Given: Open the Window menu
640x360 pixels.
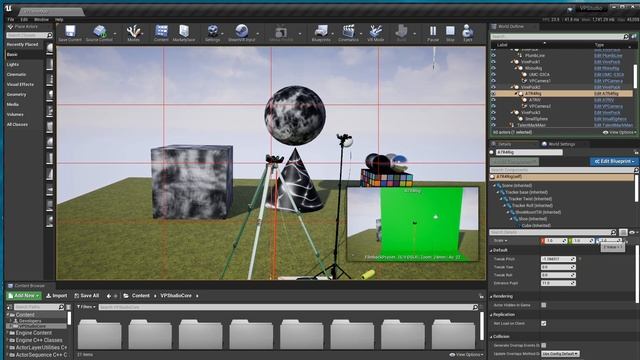Looking at the screenshot, I should (x=41, y=20).
